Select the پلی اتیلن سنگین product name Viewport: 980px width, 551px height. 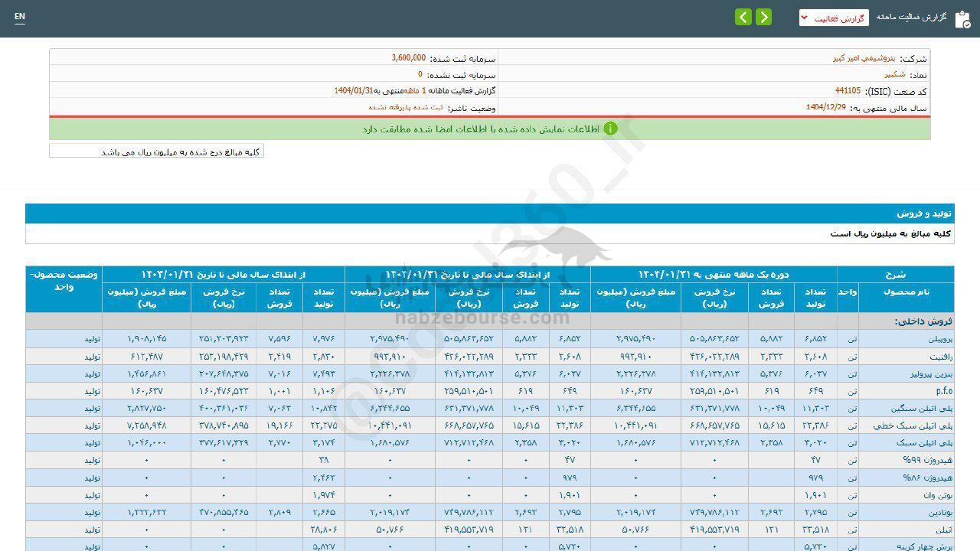(922, 409)
